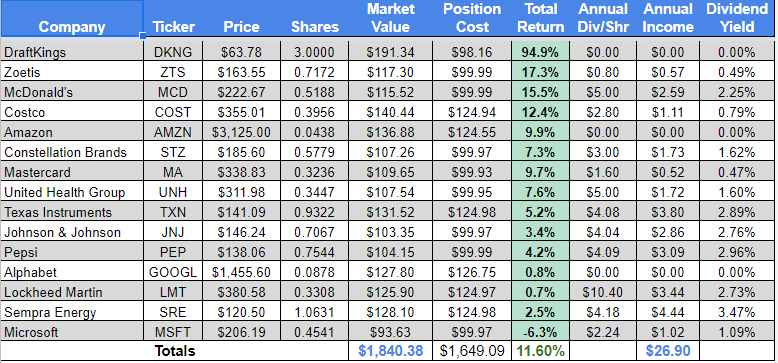Click the Dividend Yield column header
This screenshot has width=778, height=363.
click(737, 18)
